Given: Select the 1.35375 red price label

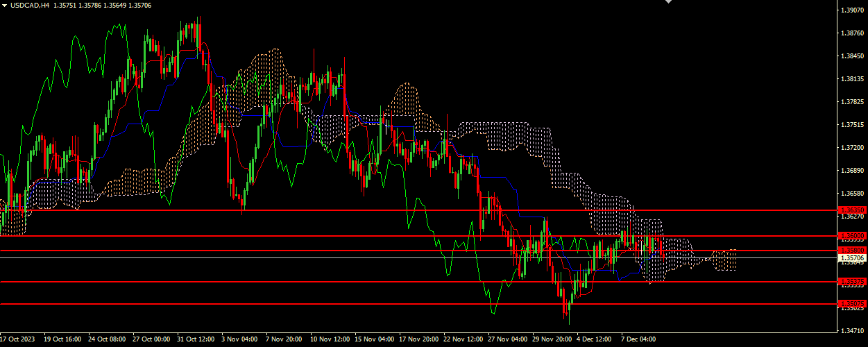Looking at the screenshot, I should (853, 281).
